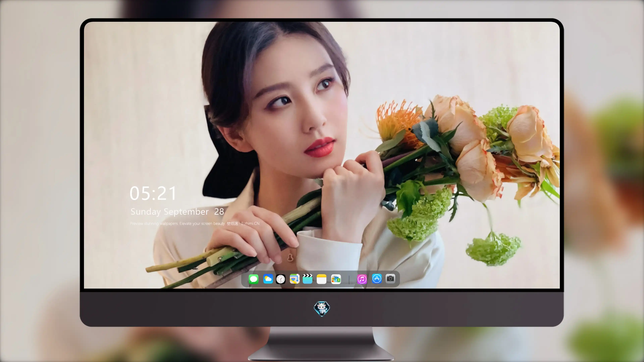The image size is (644, 362).
Task: Click the "Sunday September 28" date text
Action: (x=177, y=212)
